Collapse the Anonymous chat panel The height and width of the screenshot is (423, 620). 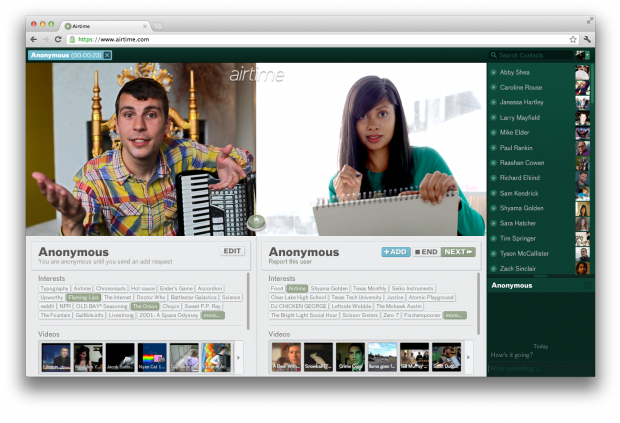[588, 285]
